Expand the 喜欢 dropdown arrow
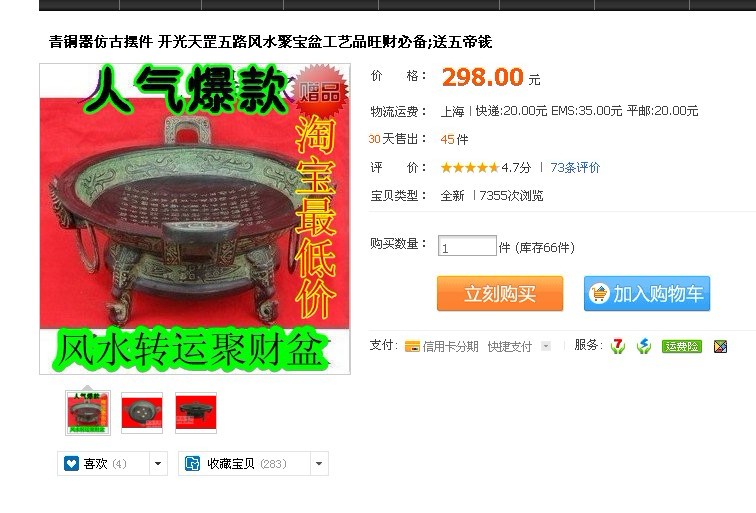 click(x=158, y=463)
